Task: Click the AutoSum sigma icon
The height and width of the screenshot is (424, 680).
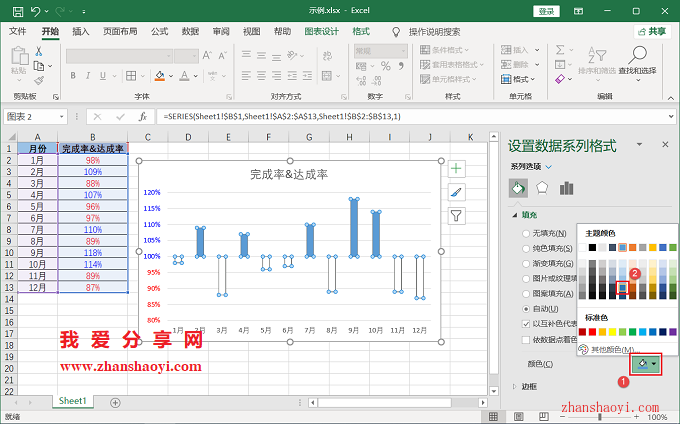Action: click(560, 50)
